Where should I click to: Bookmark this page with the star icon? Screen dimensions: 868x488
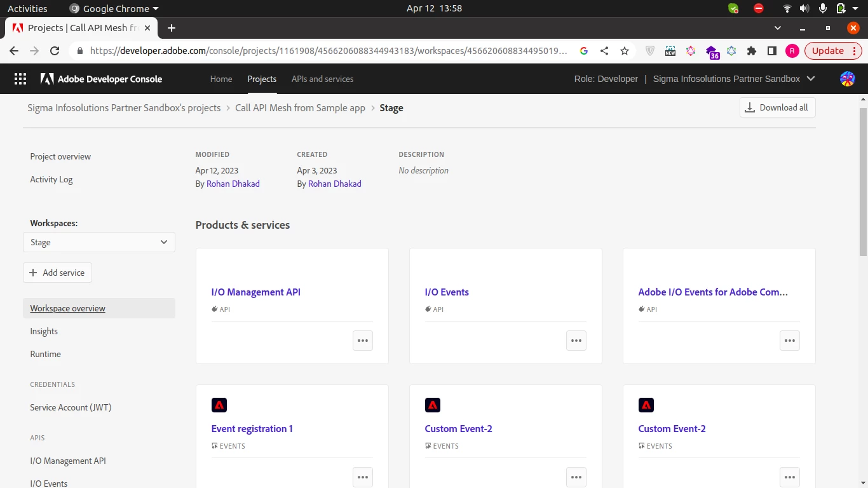[x=625, y=51]
